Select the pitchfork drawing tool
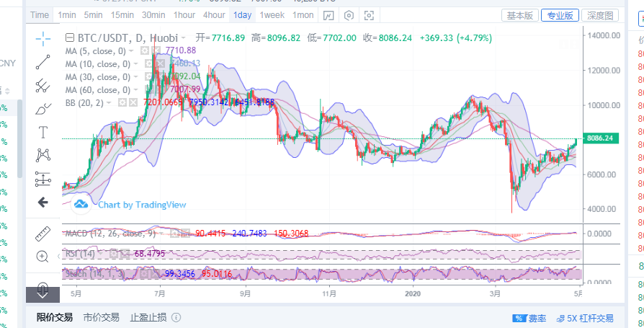644x328 pixels. [43, 86]
